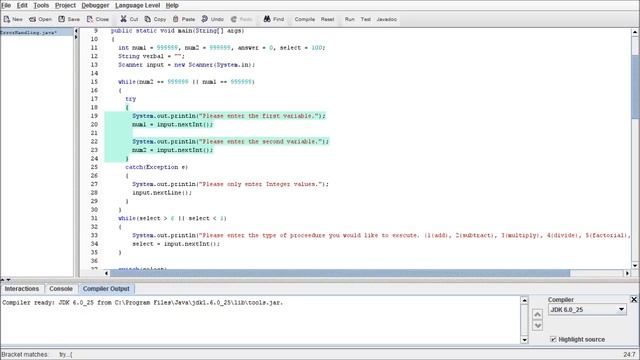
Task: Click the 'Scanner input = new Scanner' line
Action: [x=187, y=64]
